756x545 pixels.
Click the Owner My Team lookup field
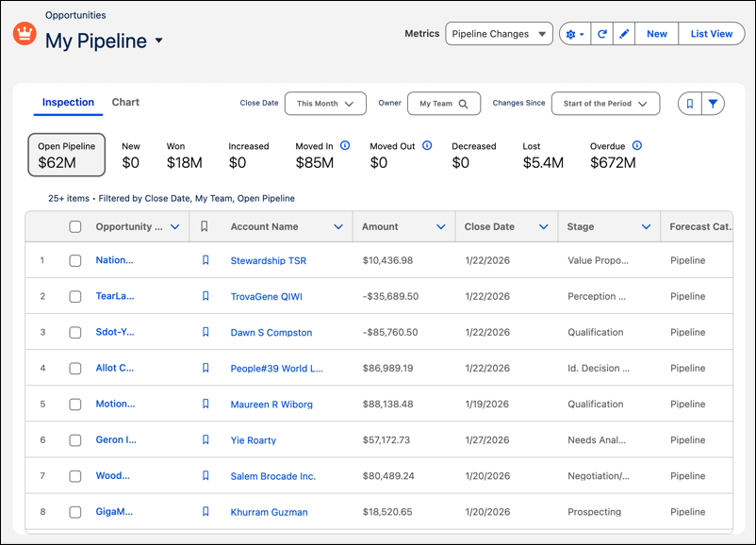[444, 104]
